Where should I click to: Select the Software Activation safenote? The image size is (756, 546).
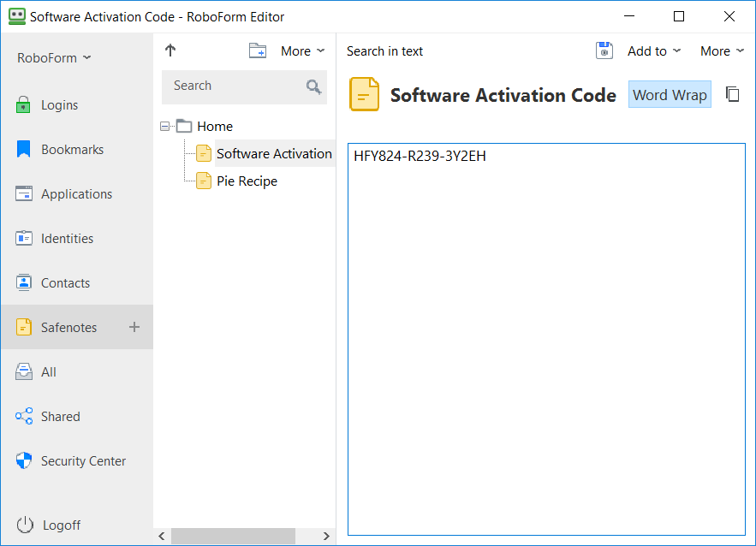(274, 154)
